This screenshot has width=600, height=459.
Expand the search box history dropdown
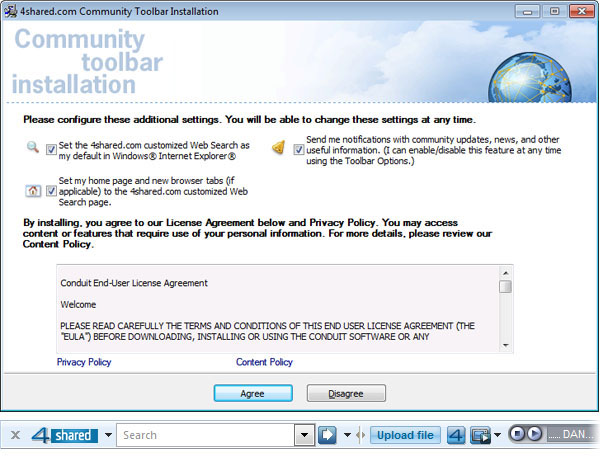[x=304, y=435]
